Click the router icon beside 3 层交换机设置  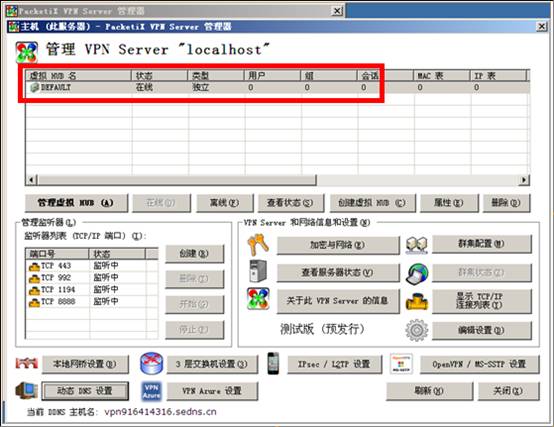point(151,363)
